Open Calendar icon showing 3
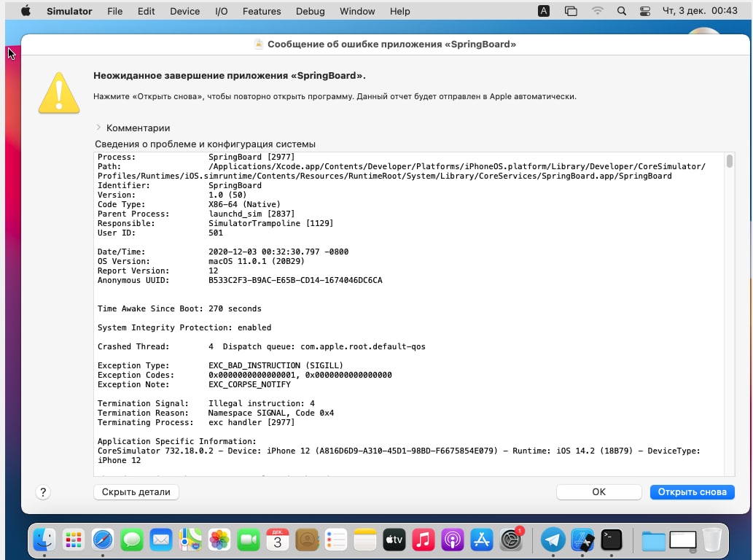This screenshot has height=560, width=753. 278,540
